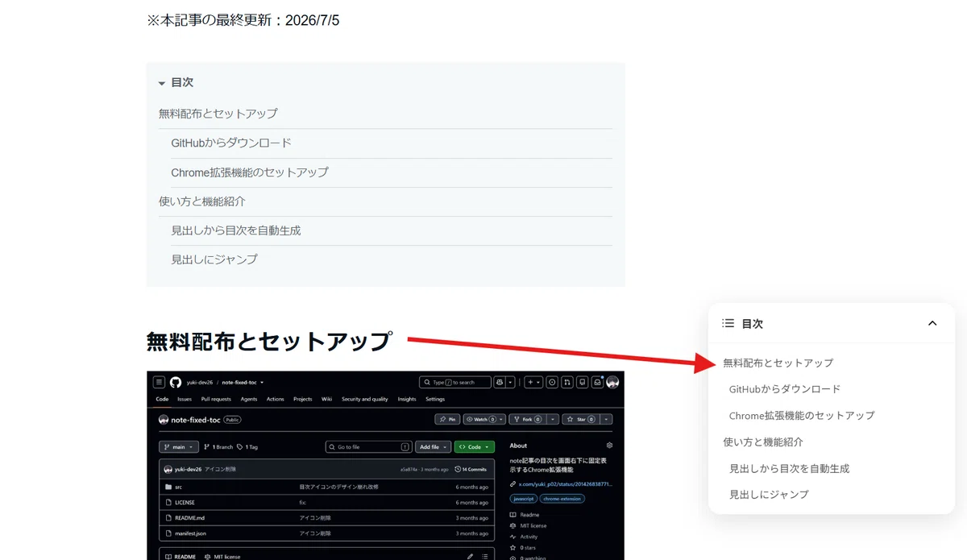Jump to 使い方と機能紹介 from the floating 目次 panel

[763, 442]
